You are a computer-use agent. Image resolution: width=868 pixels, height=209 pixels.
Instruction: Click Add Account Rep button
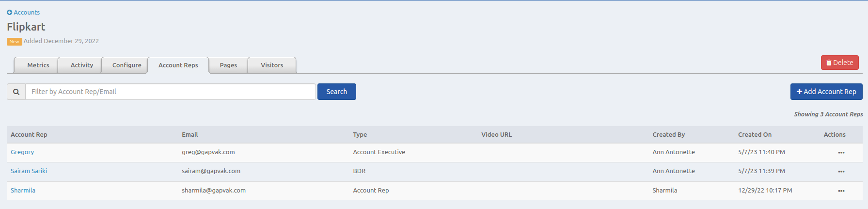826,92
